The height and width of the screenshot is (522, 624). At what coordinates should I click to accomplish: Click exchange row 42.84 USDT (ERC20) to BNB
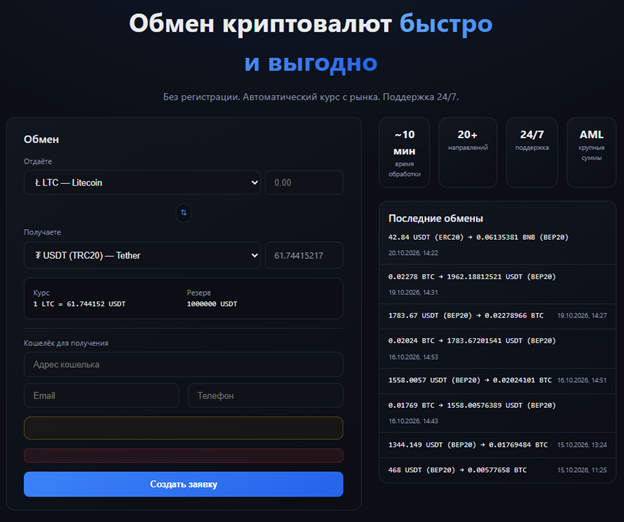[x=497, y=245]
